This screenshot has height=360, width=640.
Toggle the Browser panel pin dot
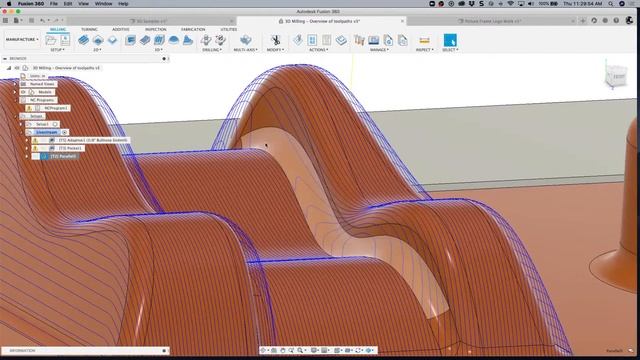click(164, 59)
